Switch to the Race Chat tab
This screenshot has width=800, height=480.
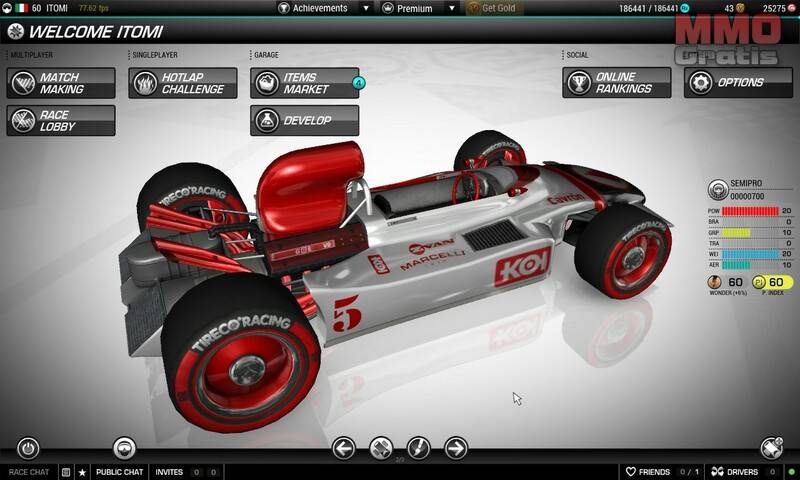point(28,472)
